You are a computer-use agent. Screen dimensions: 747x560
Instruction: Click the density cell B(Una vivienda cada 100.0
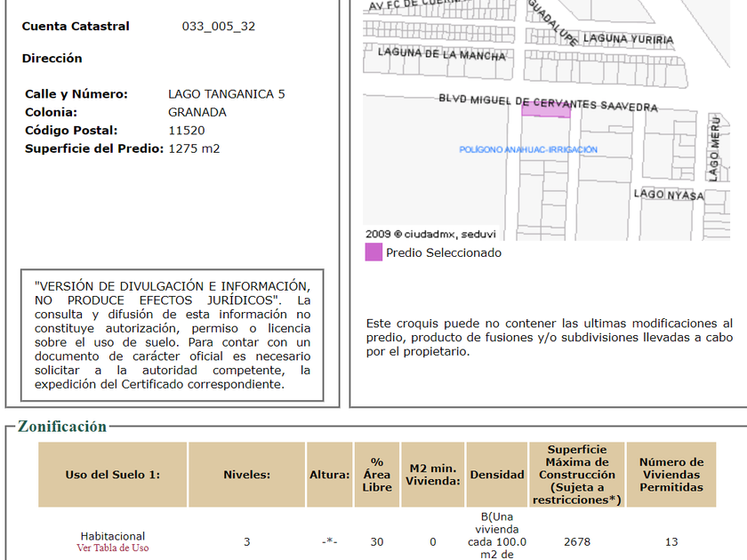point(497,535)
